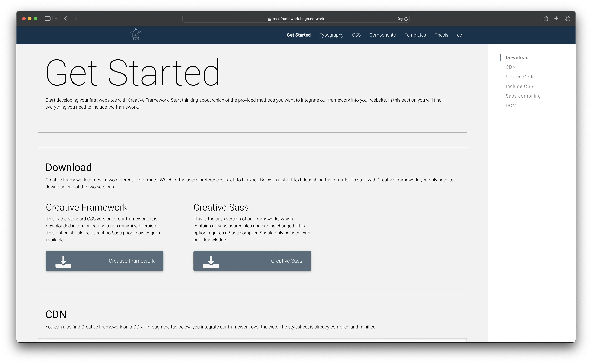Show the tab overview icon
Screen dimensions: 592x364
coord(567,18)
